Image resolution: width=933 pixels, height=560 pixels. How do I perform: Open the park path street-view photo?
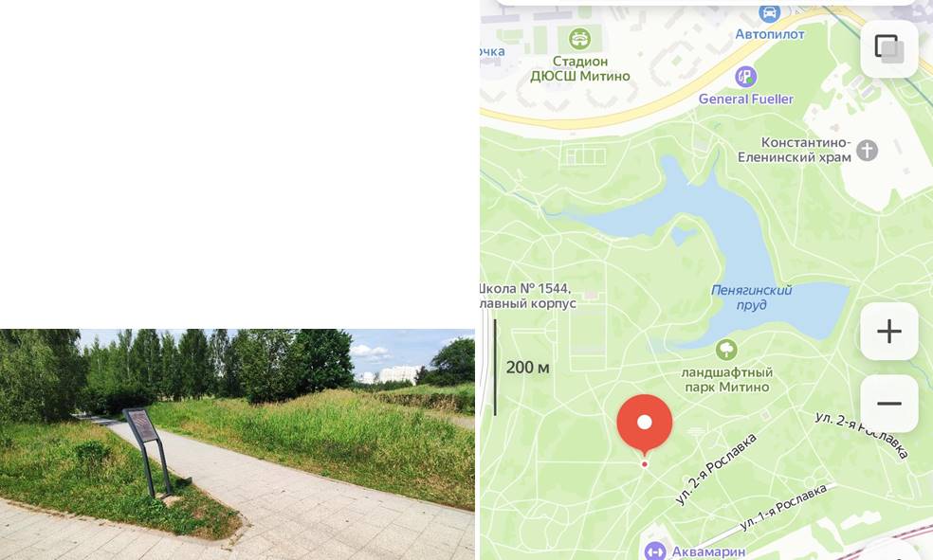pos(237,444)
